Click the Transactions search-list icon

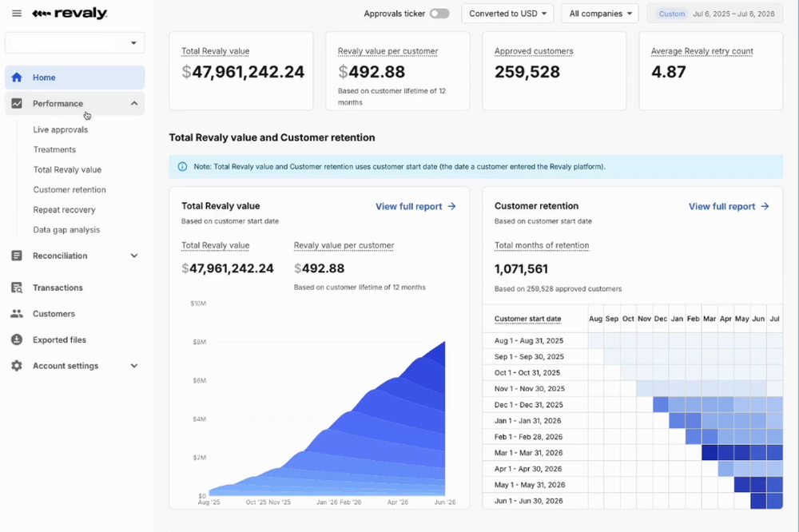17,288
